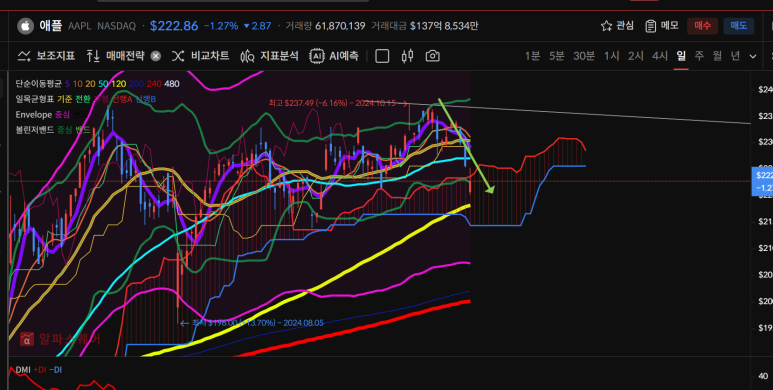The image size is (773, 390).
Task: Click the 볼린저밴드 indicator label
Action: [x=35, y=130]
